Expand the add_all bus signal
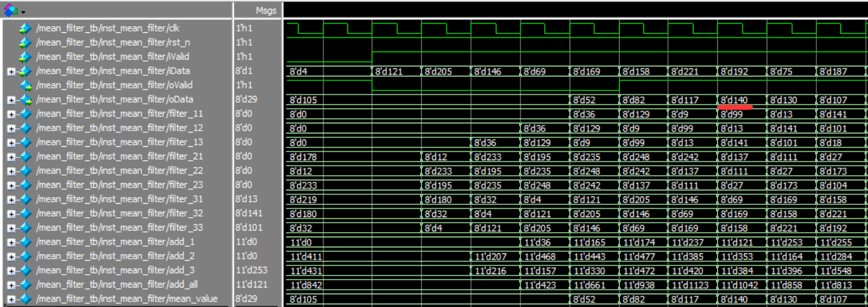Viewport: 868px width, 307px height. click(11, 284)
